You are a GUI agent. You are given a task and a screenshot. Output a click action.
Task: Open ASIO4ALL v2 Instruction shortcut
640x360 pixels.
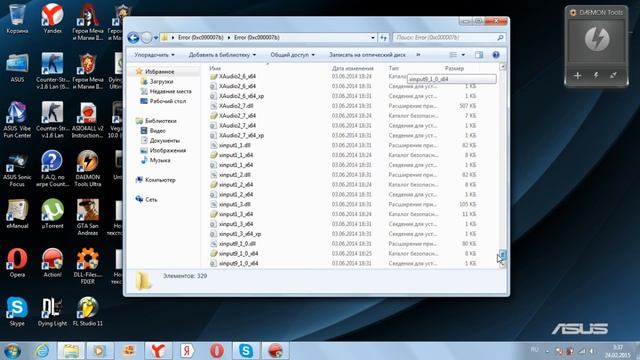click(x=87, y=119)
